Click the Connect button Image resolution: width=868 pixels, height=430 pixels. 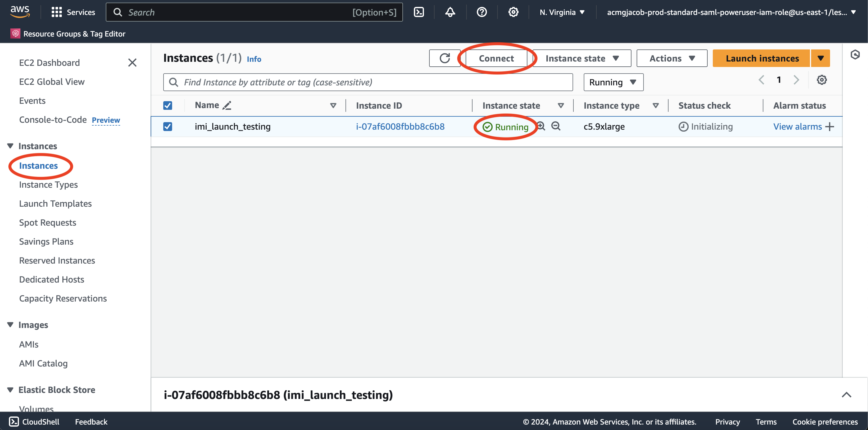point(496,58)
